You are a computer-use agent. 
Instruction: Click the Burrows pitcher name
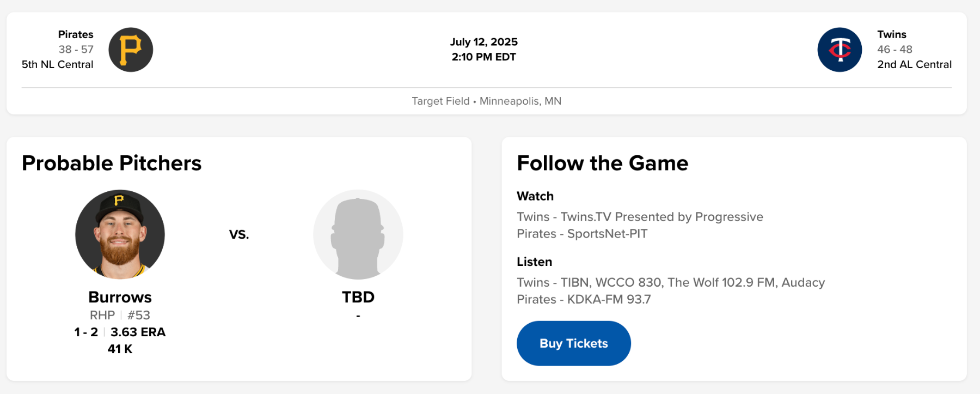tap(120, 297)
